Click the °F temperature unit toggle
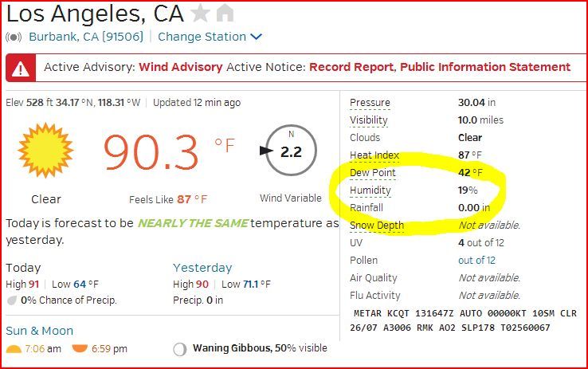Image resolution: width=588 pixels, height=369 pixels. [x=225, y=145]
